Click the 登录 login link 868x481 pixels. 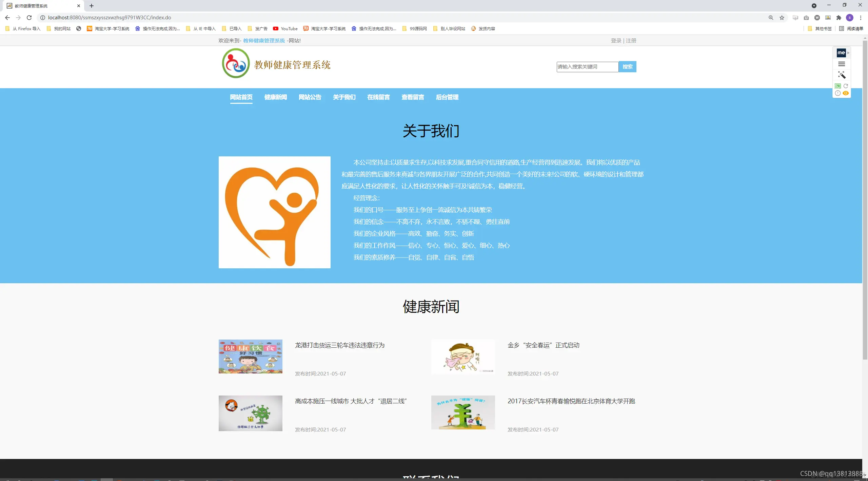615,40
